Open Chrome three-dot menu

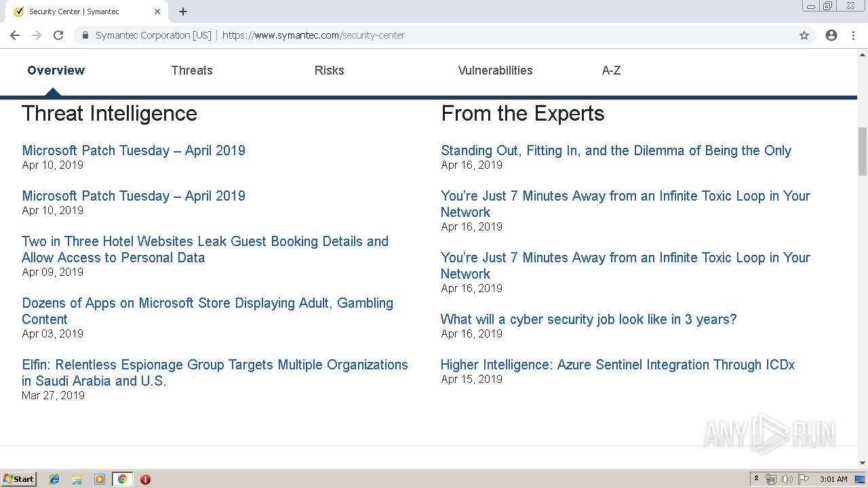853,35
